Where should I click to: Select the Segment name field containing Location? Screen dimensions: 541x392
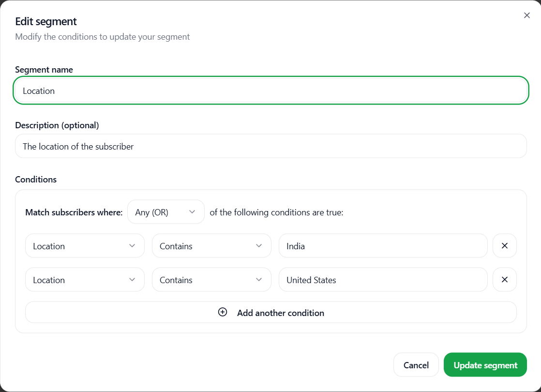point(270,90)
